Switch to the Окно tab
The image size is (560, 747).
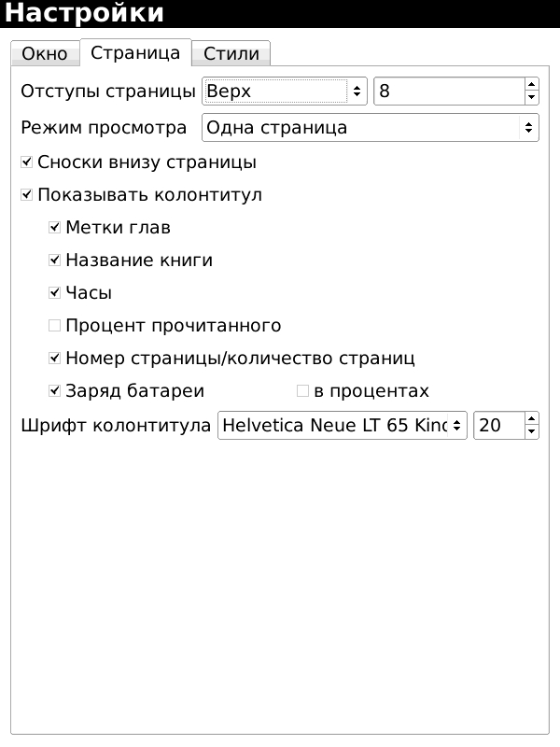(45, 53)
